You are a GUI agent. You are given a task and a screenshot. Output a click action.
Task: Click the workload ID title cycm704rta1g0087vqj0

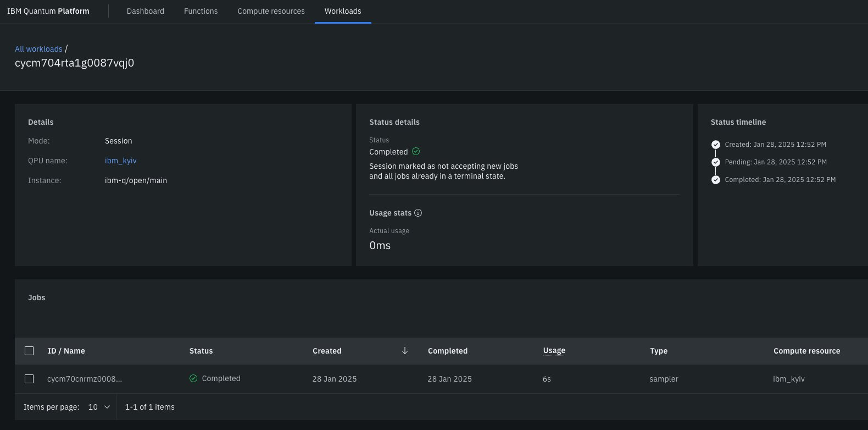pos(75,63)
